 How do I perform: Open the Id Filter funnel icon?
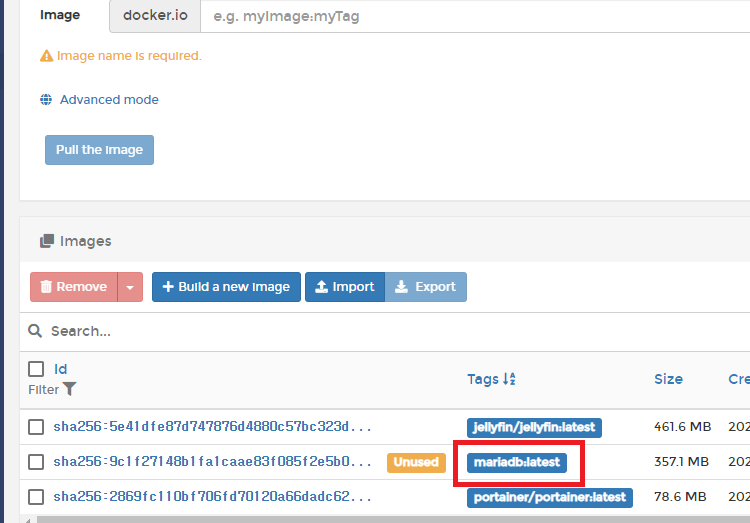(x=69, y=389)
